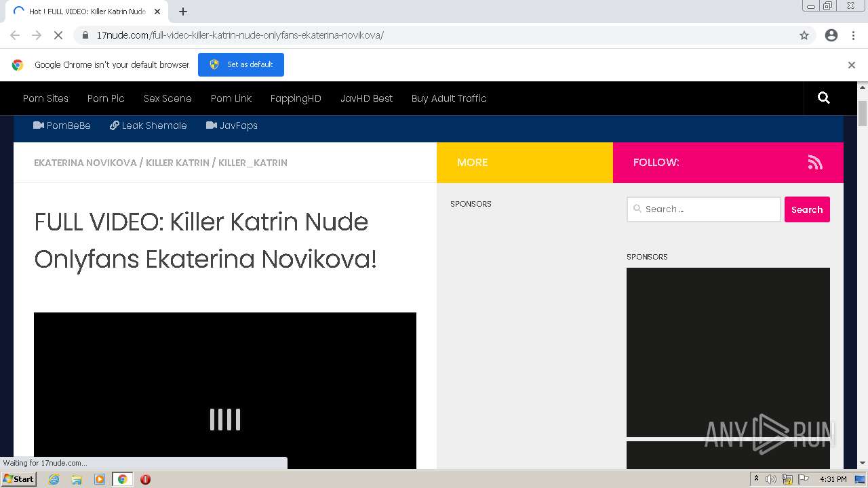Click the system clock 4:31 PM
The height and width of the screenshot is (488, 868).
(x=833, y=479)
